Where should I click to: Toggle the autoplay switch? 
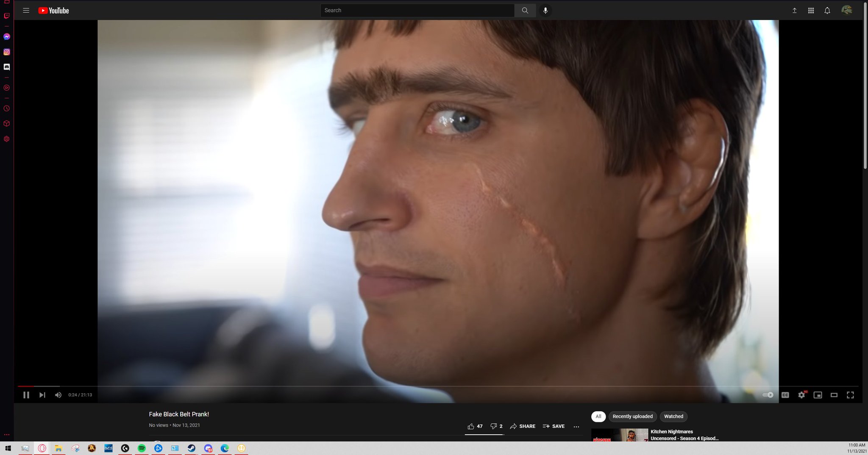tap(768, 395)
